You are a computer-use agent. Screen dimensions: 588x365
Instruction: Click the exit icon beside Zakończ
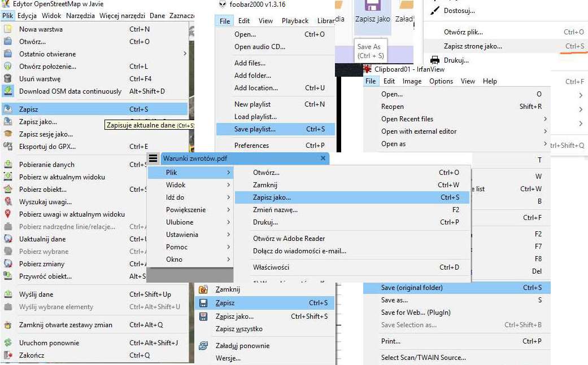8,355
